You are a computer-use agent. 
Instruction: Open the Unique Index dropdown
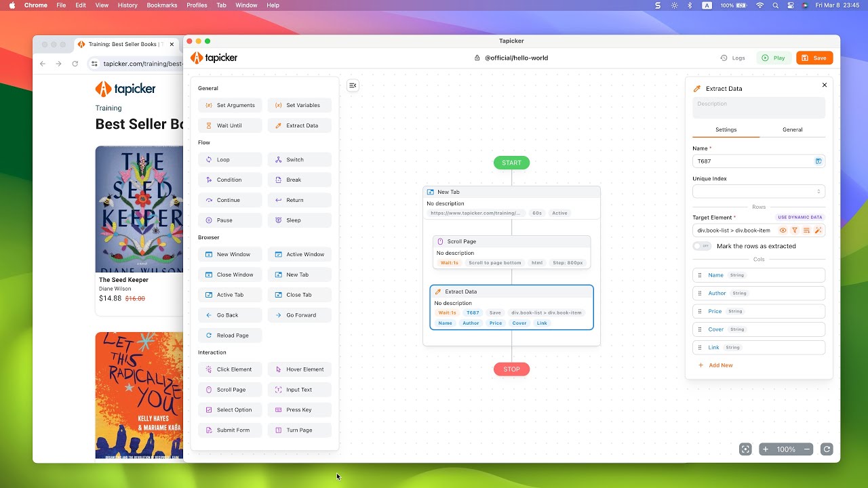tap(759, 191)
